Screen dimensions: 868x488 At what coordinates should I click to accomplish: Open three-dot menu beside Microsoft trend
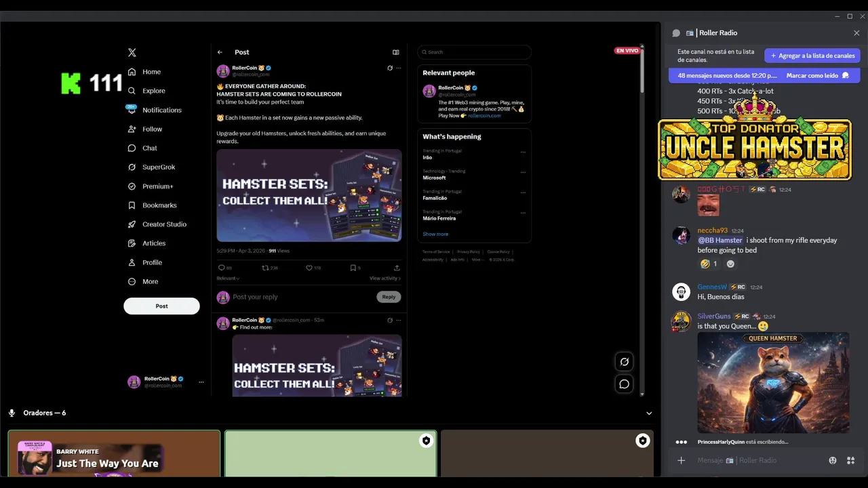tap(523, 172)
